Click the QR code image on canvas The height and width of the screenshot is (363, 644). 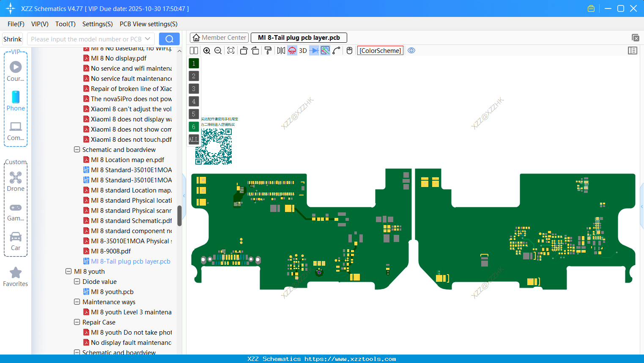click(214, 146)
